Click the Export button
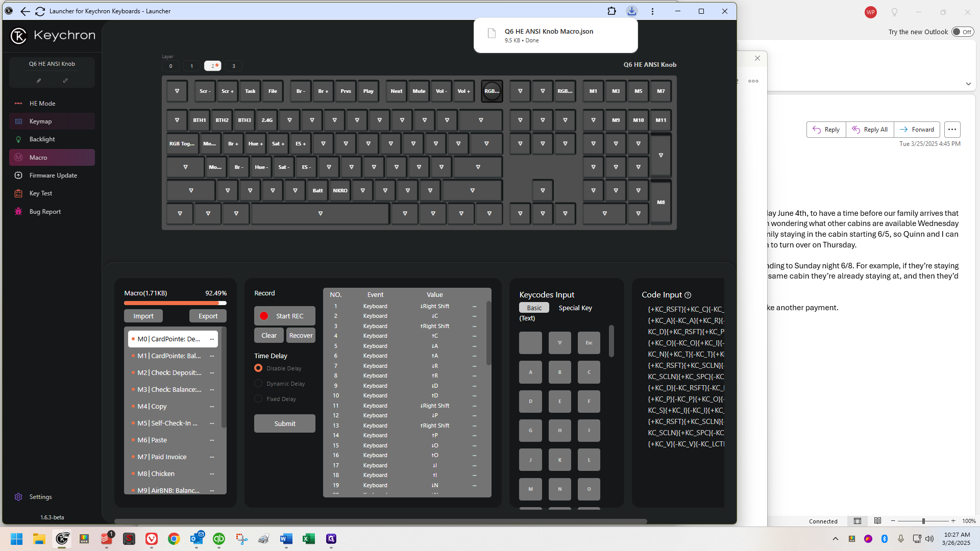 pos(208,316)
